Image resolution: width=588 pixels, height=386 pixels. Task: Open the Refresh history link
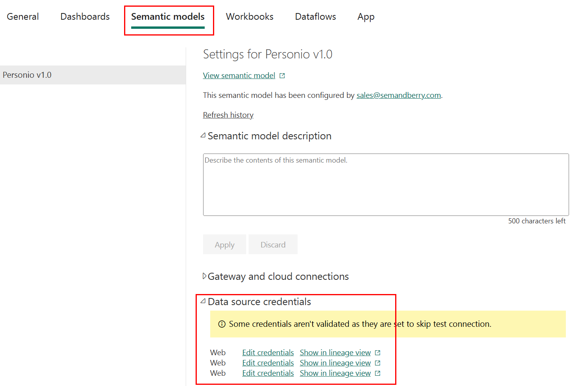[228, 115]
